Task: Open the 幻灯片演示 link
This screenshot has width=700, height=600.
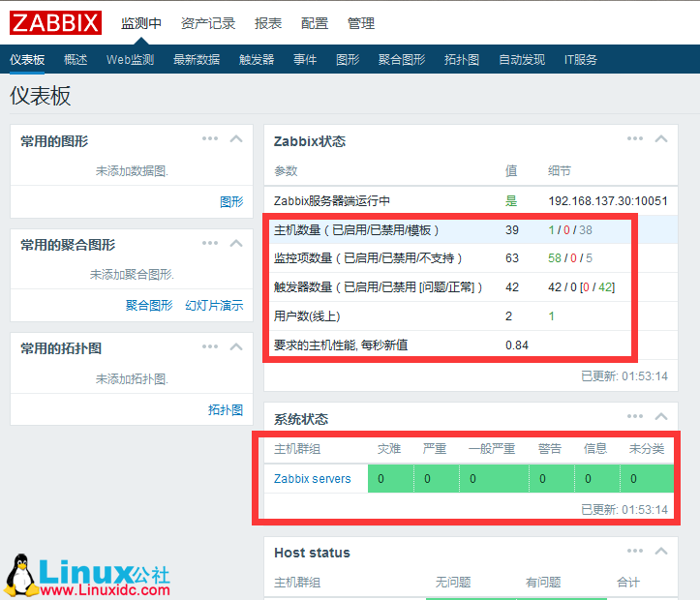Action: tap(214, 306)
